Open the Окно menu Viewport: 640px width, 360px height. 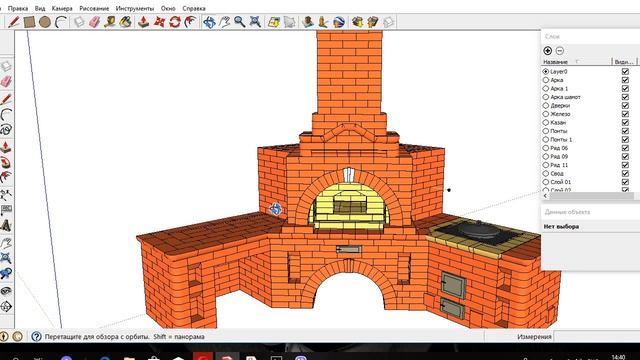pos(168,8)
